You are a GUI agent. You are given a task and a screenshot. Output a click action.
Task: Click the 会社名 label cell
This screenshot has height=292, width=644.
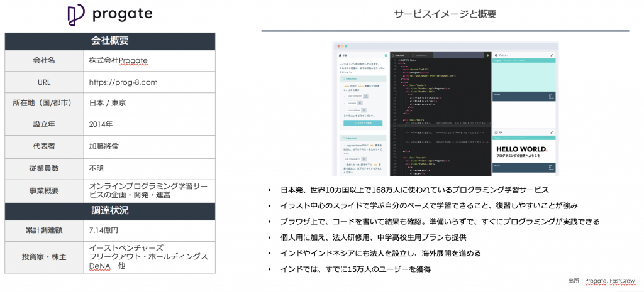click(44, 61)
